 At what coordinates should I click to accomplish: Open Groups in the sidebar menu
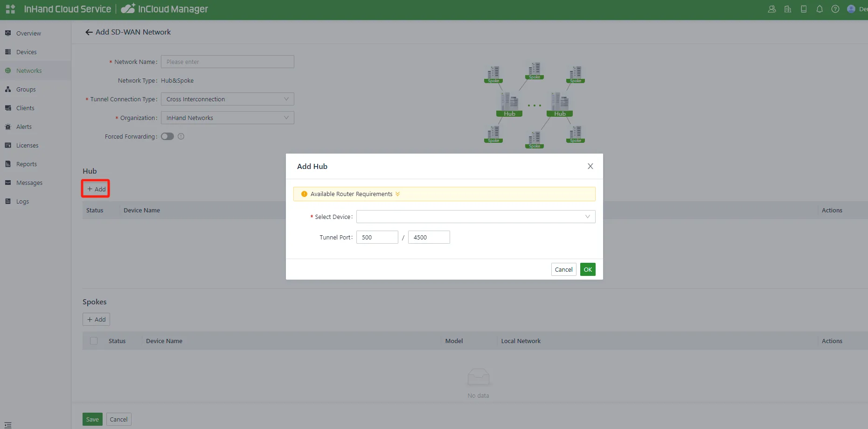coord(26,89)
